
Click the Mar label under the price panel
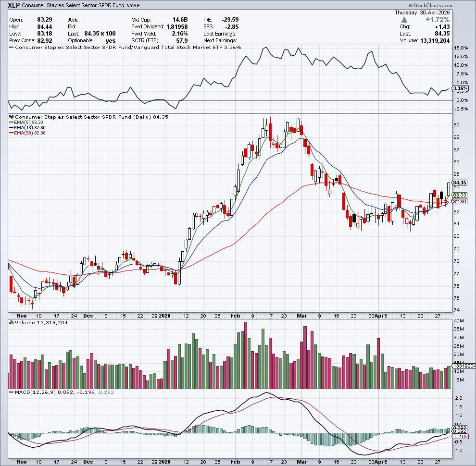point(302,316)
